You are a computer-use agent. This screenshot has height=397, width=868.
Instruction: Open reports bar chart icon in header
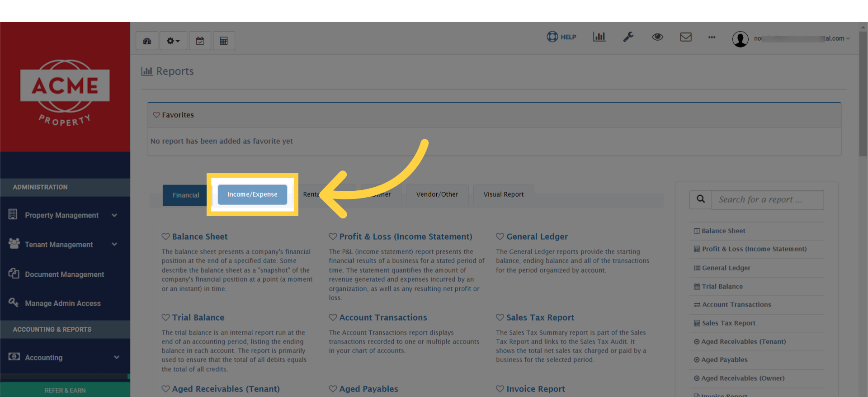pyautogui.click(x=599, y=37)
